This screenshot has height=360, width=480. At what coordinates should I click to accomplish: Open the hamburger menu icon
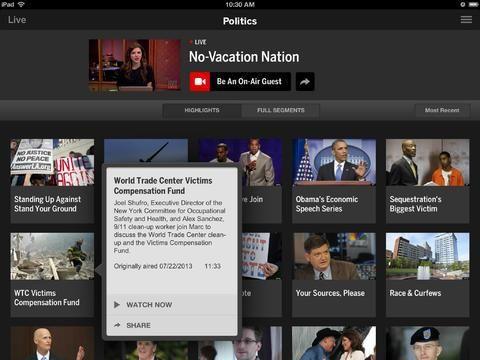pyautogui.click(x=466, y=20)
